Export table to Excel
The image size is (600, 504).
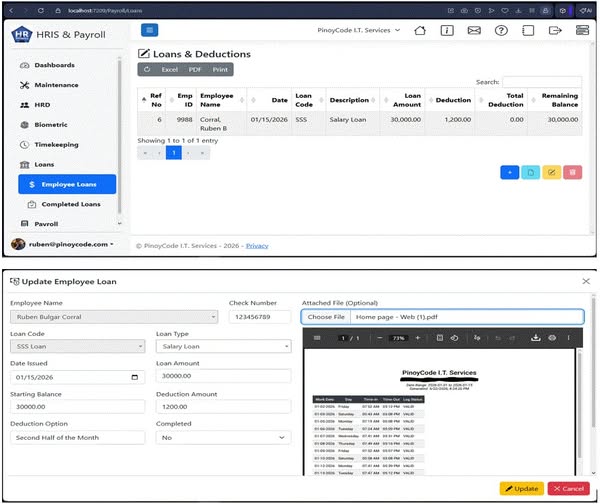pos(170,69)
